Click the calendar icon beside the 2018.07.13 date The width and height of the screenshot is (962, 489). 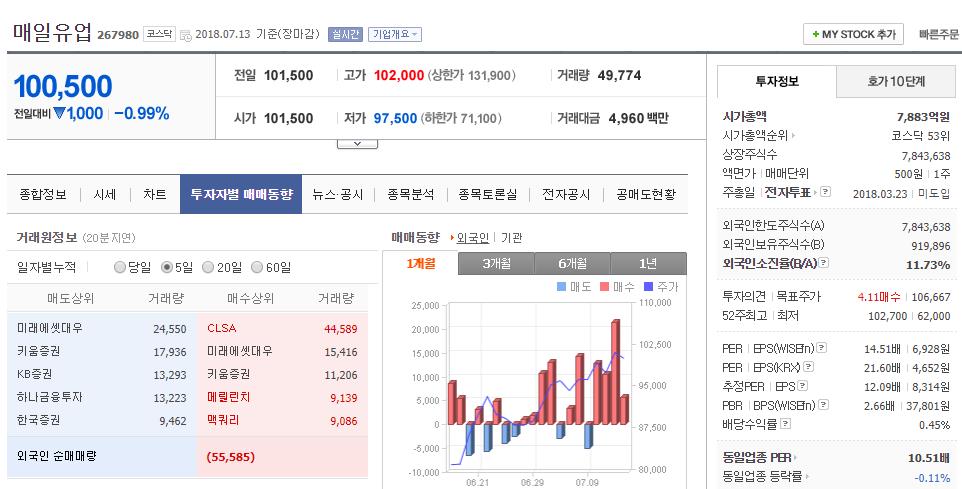(x=186, y=36)
